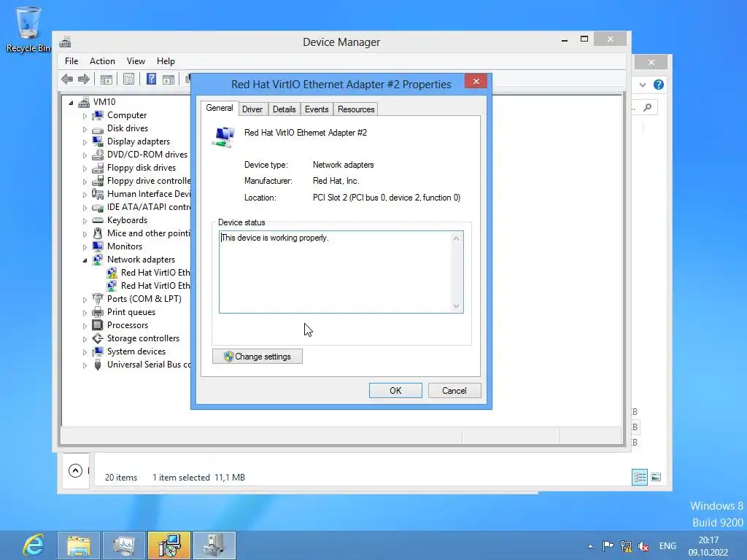Expand the Processors node

coord(85,326)
